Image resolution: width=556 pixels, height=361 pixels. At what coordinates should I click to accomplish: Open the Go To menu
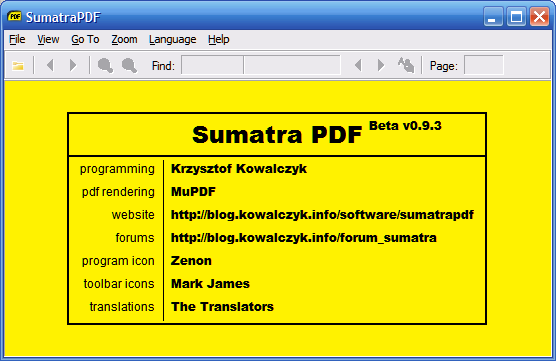(85, 39)
